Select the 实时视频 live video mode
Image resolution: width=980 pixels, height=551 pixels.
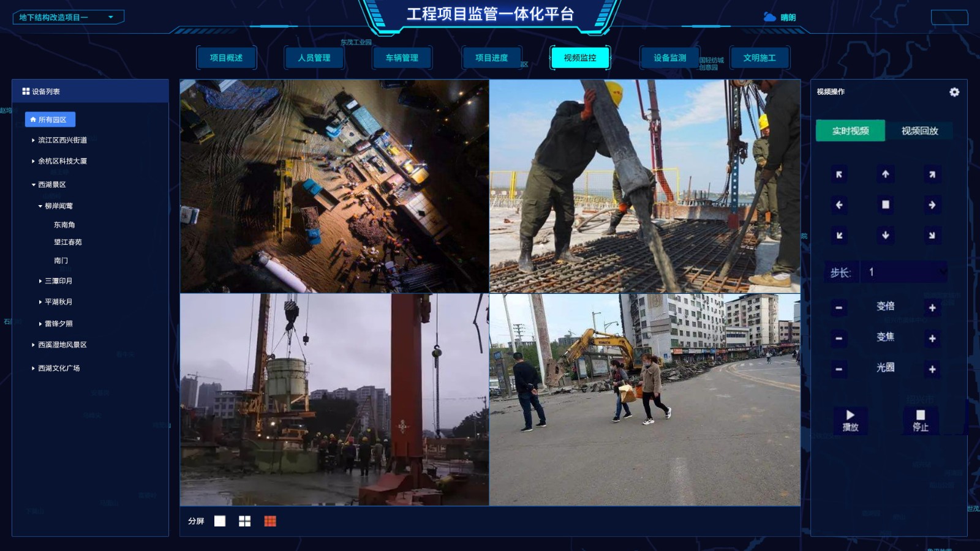point(850,130)
